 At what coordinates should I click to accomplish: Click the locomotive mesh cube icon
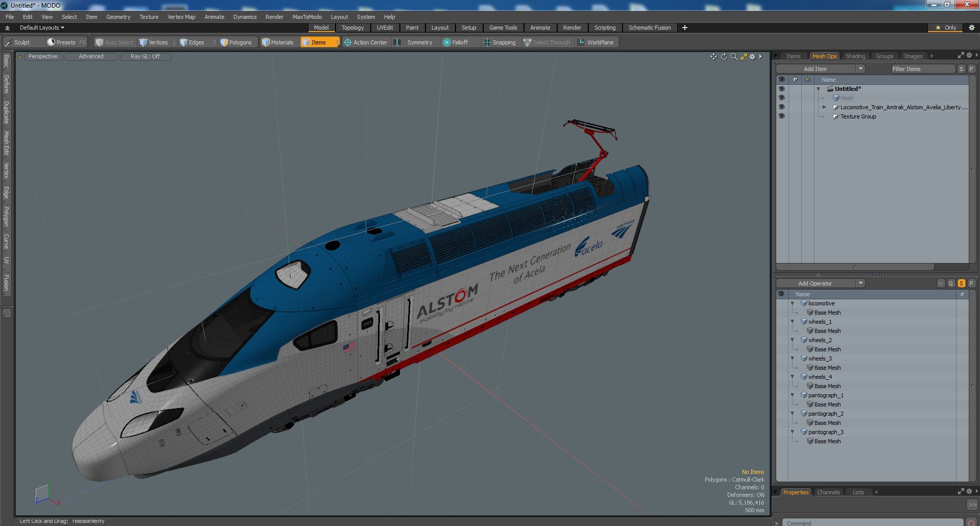[804, 303]
